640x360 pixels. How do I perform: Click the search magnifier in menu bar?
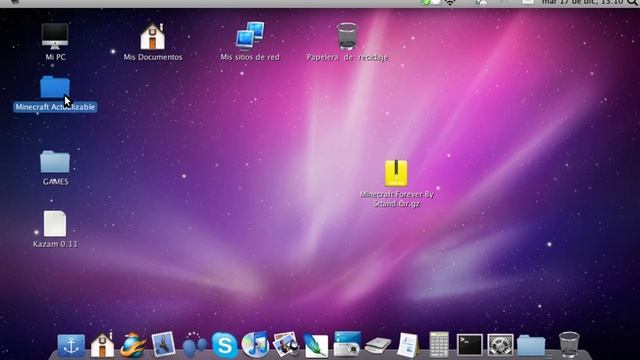coord(633,2)
